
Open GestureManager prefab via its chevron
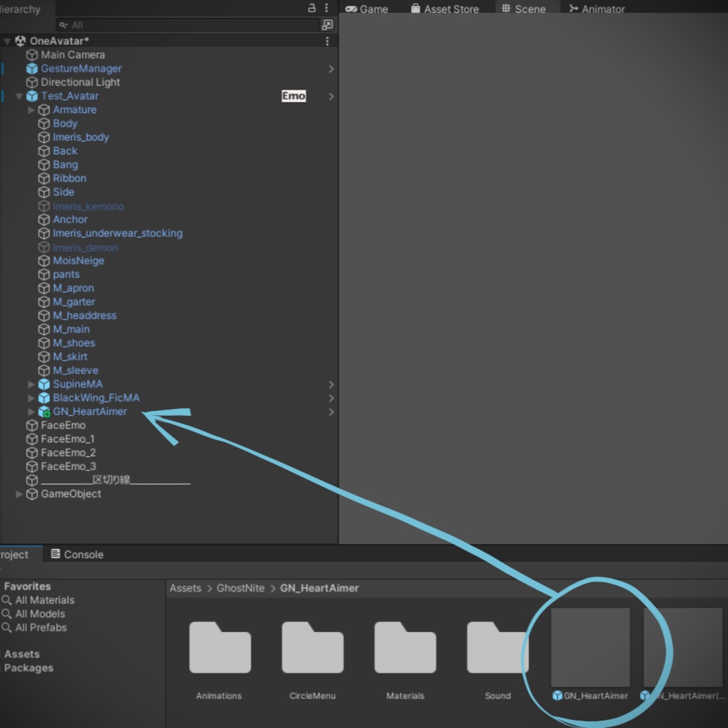click(331, 69)
